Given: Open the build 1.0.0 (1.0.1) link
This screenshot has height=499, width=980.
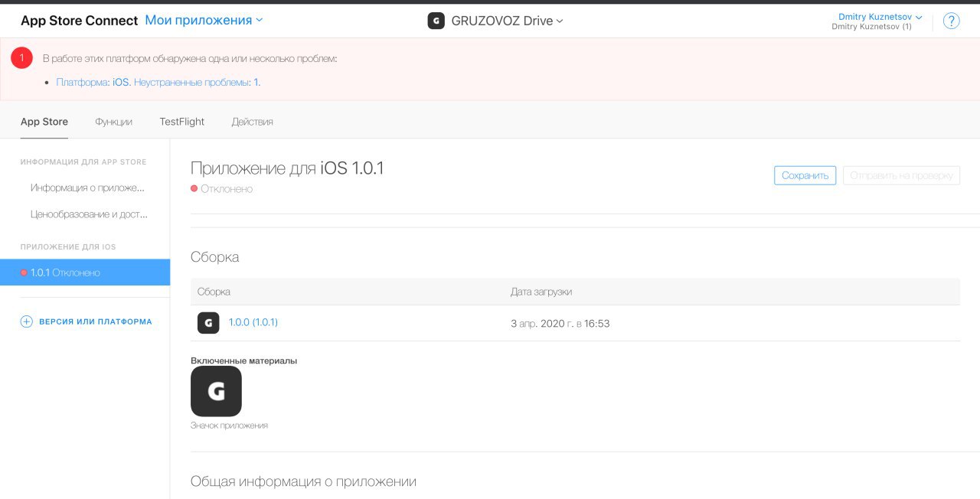Looking at the screenshot, I should point(253,322).
